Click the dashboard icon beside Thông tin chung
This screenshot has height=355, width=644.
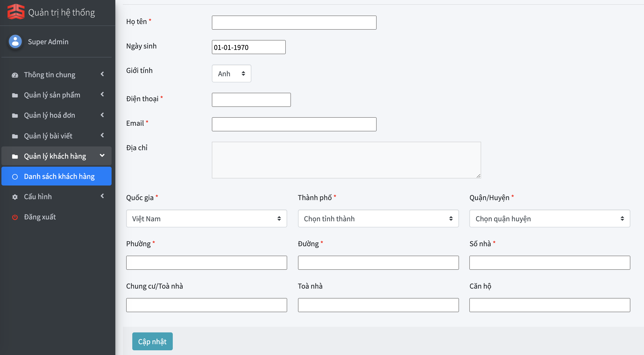[x=15, y=75]
